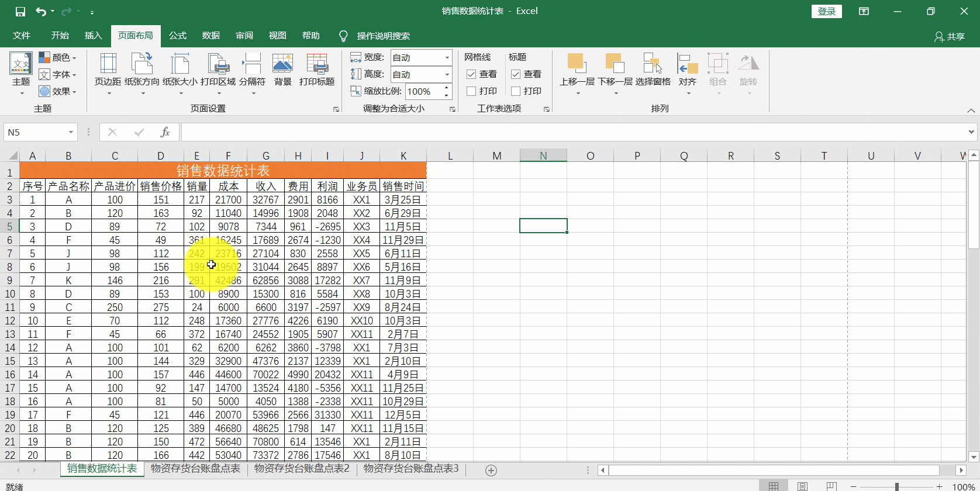Click the Redo arrow icon
The height and width of the screenshot is (491, 980).
[67, 12]
